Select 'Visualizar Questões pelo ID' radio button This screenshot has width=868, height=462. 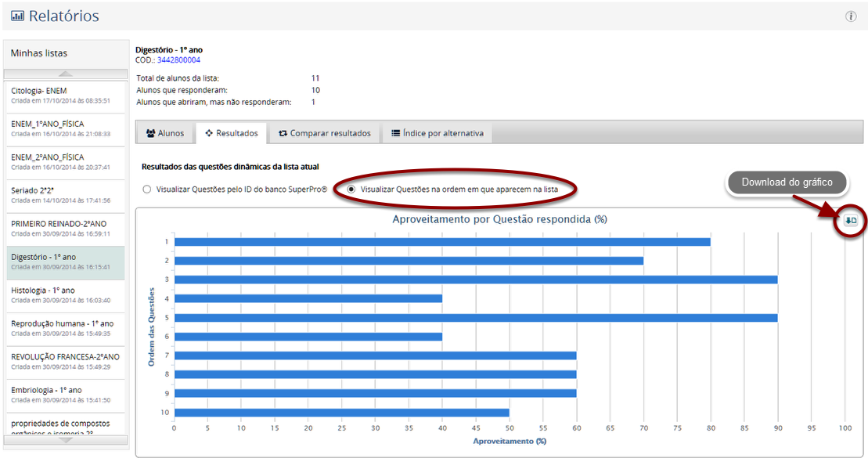146,189
